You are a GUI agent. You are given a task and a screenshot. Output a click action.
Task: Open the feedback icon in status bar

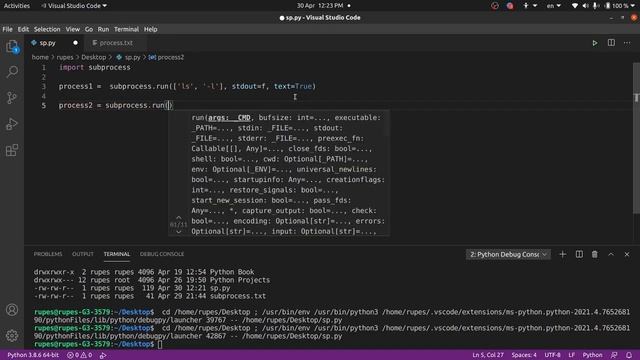coord(614,355)
